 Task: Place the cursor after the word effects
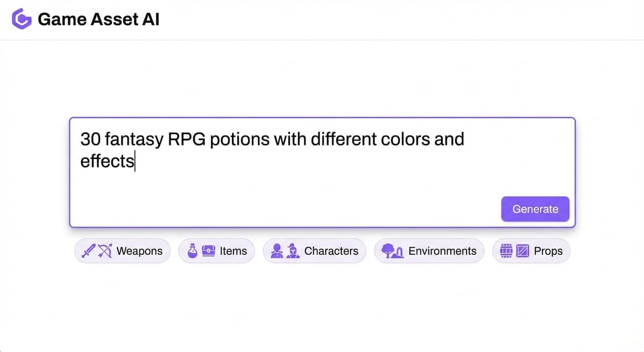tap(135, 161)
